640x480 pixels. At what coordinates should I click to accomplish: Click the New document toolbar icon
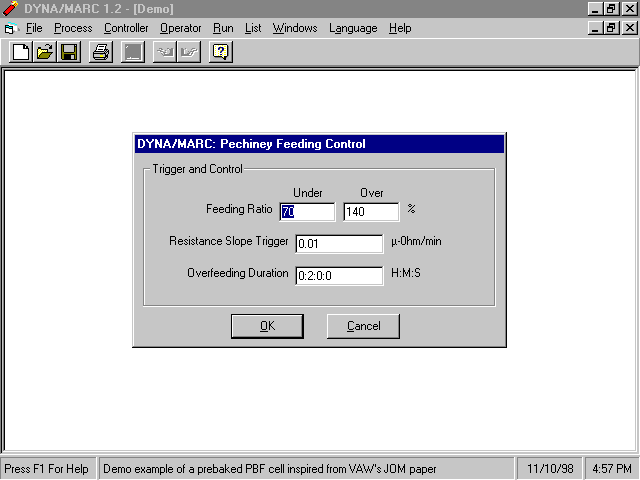pos(21,52)
